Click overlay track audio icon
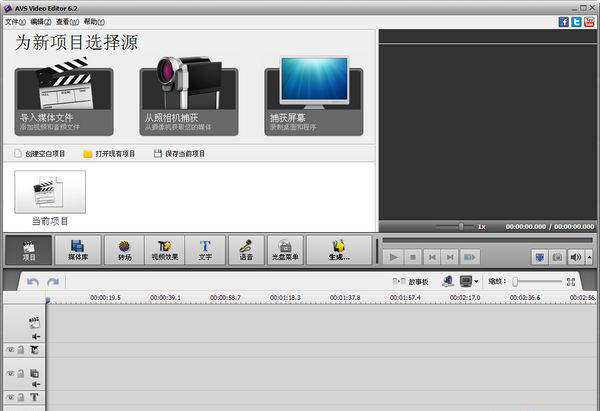Screen dimensions: 600x411 (36, 384)
